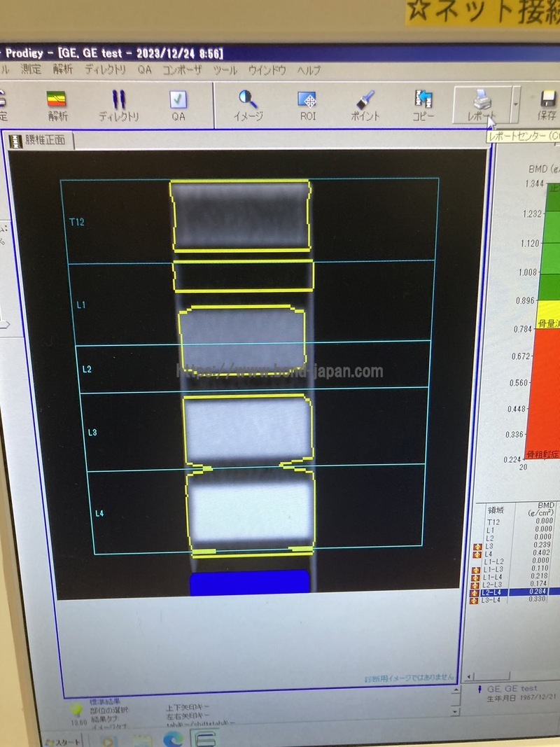This screenshot has width=560, height=747.
Task: Open the 測定 menu
Action: pos(31,70)
